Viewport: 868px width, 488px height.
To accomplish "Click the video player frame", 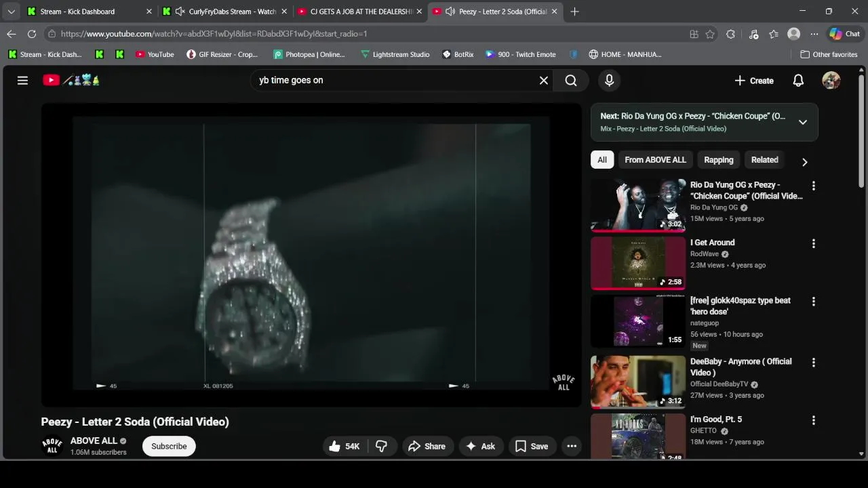I will 311,255.
